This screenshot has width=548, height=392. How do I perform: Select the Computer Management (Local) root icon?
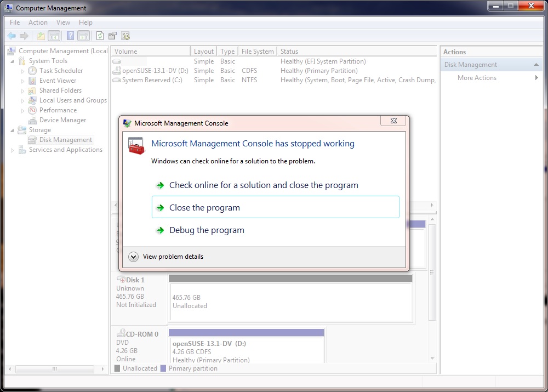12,51
